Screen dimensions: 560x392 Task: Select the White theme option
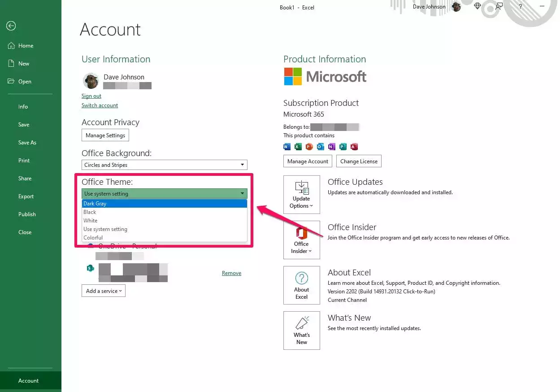tap(164, 221)
